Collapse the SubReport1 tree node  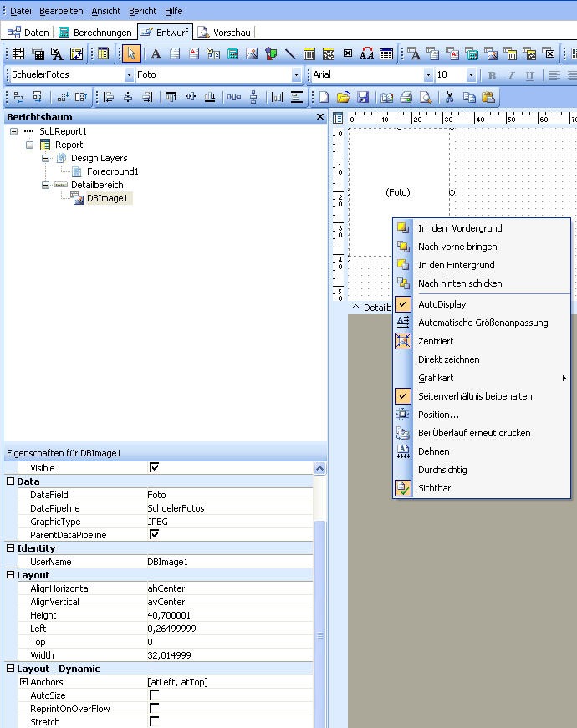click(14, 131)
